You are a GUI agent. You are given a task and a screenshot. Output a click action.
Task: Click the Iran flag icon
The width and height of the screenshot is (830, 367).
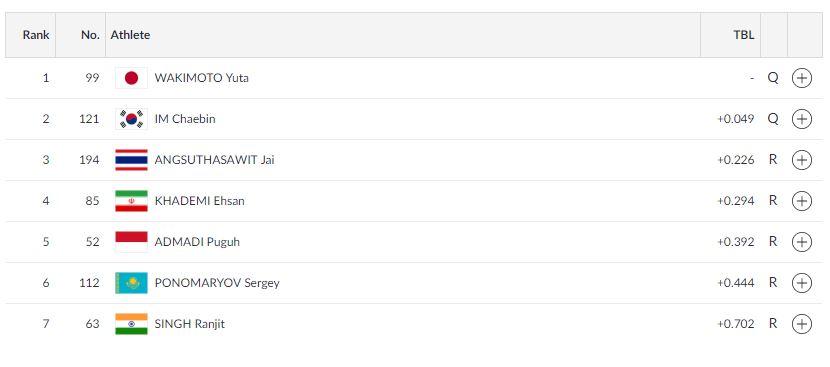[x=131, y=201]
